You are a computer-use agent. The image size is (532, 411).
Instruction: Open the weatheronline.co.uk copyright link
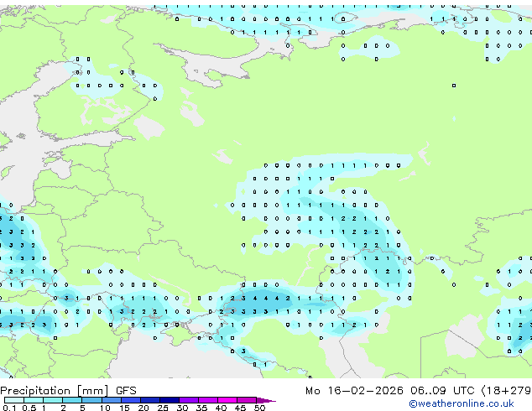click(x=462, y=403)
